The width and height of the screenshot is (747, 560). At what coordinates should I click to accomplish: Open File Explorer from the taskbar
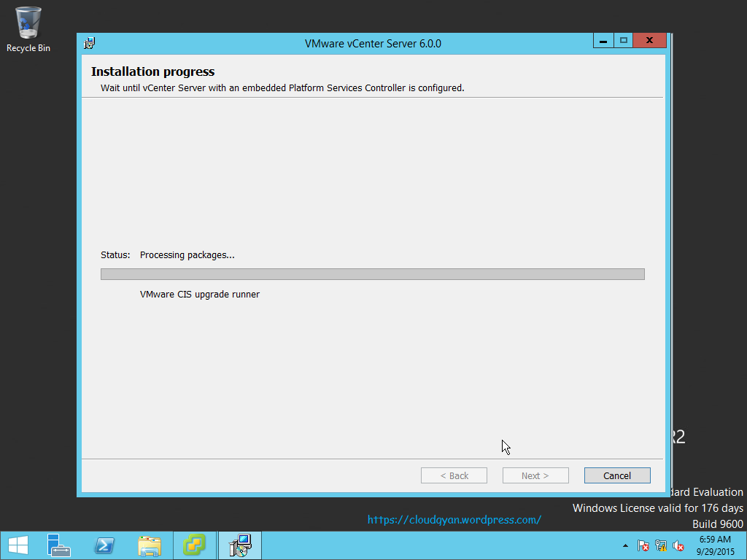(x=150, y=545)
